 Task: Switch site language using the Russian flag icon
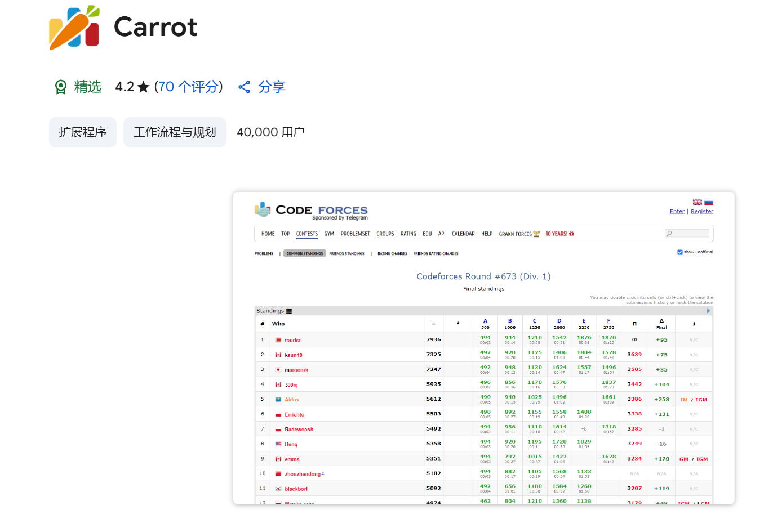point(708,202)
